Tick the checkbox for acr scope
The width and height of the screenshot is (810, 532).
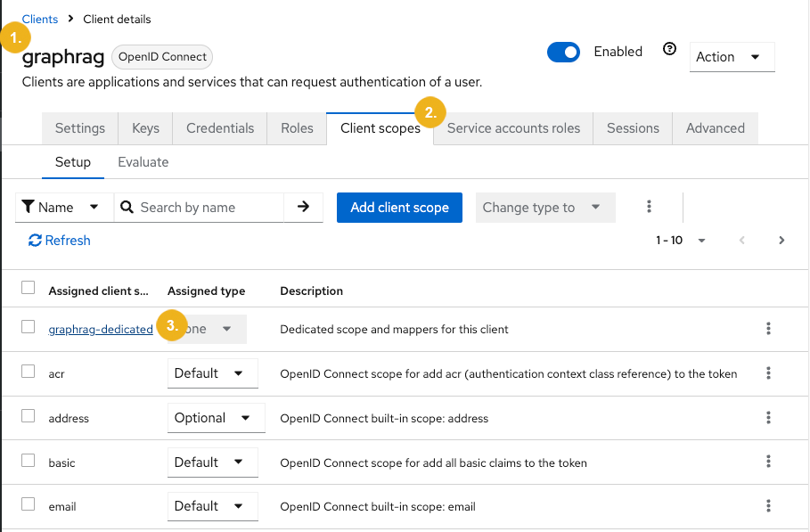28,372
